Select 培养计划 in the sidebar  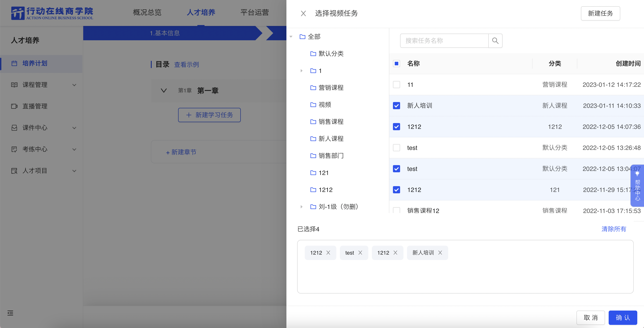41,64
